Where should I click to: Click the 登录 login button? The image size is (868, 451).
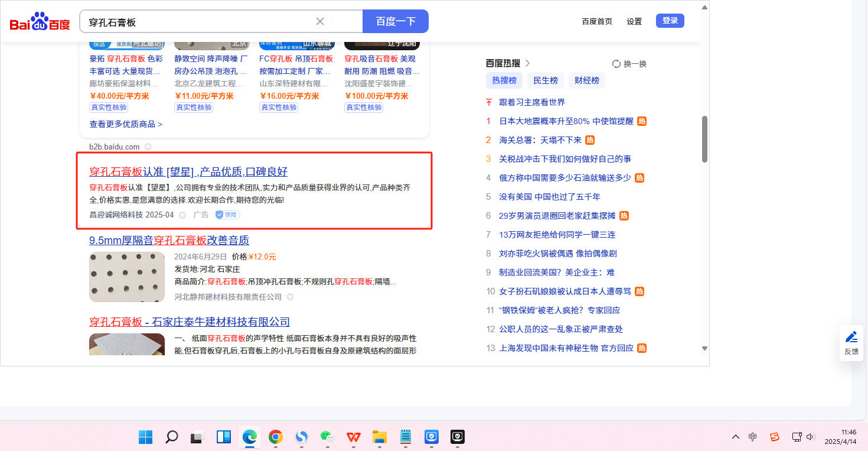coord(670,21)
